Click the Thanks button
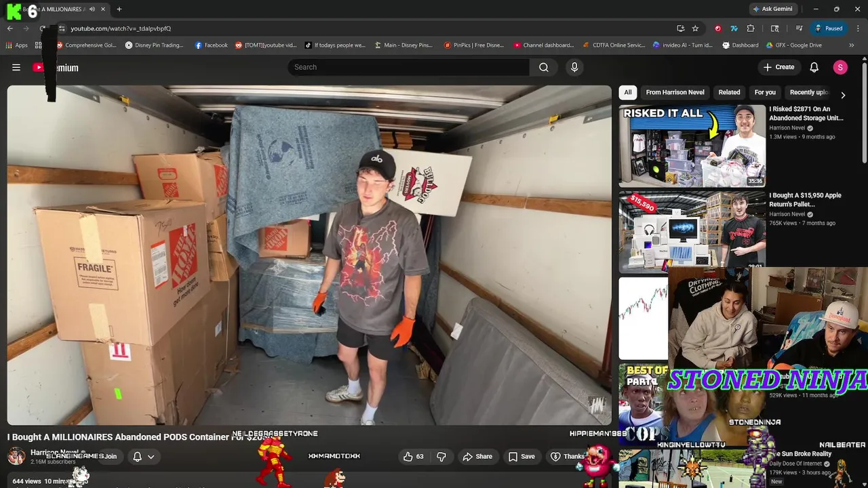Viewport: 868px width, 488px height. (567, 457)
